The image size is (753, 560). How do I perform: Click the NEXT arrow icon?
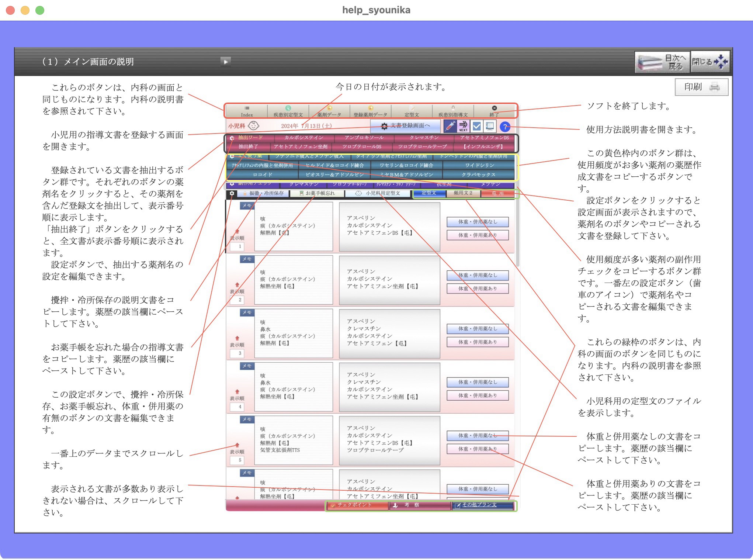coord(463,126)
